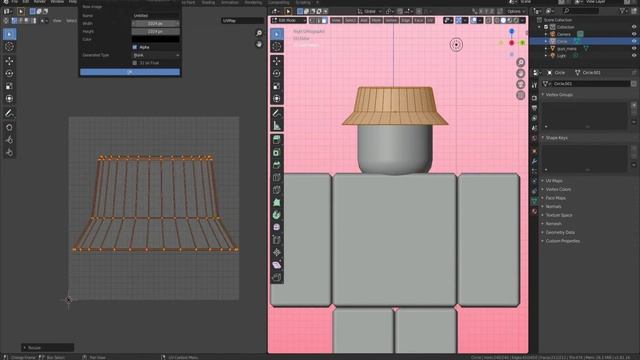Click the viewport zoom gizmo button
Screen dimensions: 640x360
tap(520, 62)
